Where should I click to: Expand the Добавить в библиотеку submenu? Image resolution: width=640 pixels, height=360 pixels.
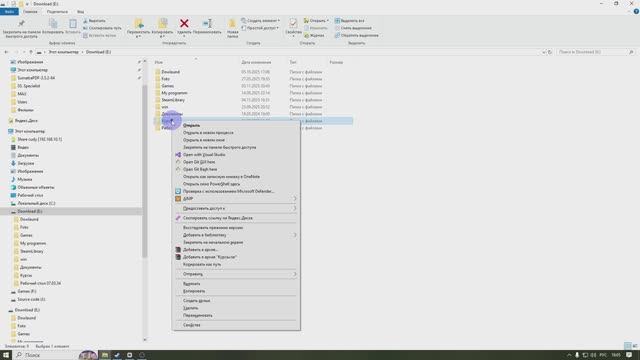click(236, 235)
